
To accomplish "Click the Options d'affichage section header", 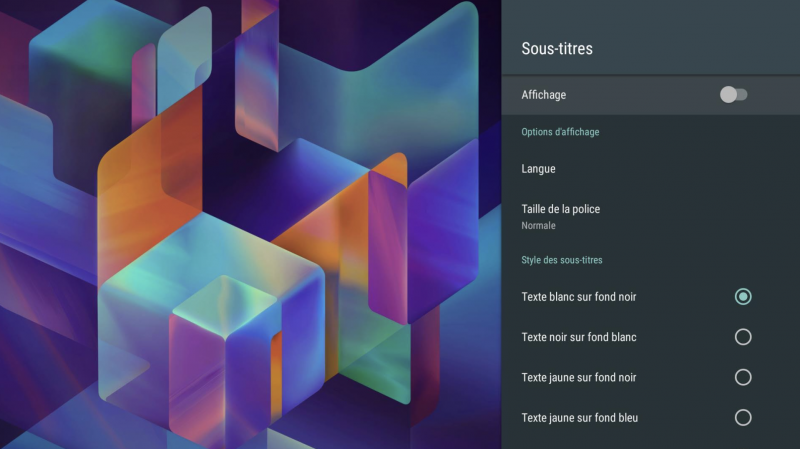I will click(560, 132).
